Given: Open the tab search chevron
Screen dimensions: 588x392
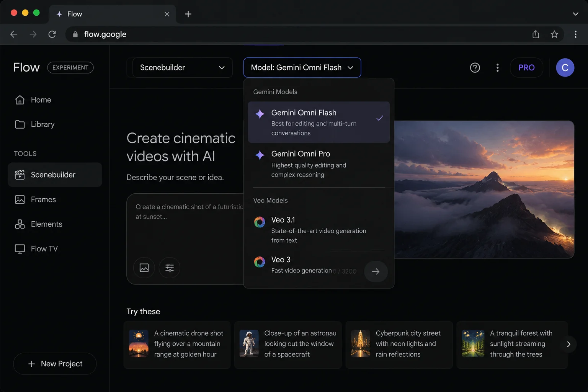Looking at the screenshot, I should pyautogui.click(x=575, y=14).
